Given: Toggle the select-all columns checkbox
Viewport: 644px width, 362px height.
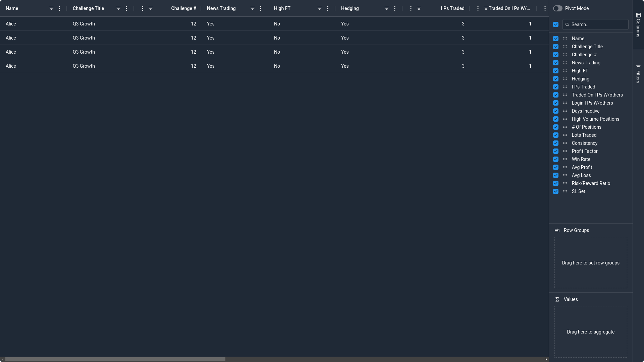Looking at the screenshot, I should 556,24.
